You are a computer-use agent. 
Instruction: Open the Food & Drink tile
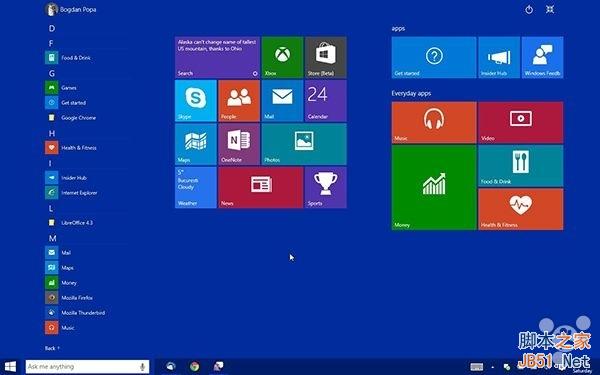tap(521, 166)
